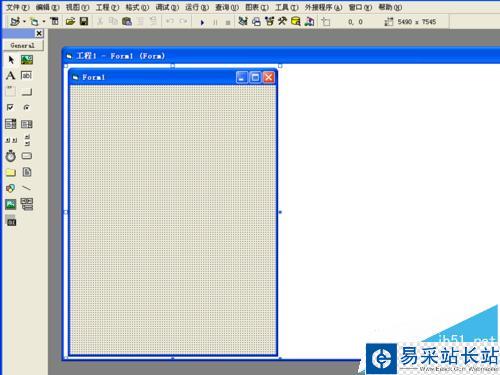
Task: Open the 文件(F) menu
Action: [18, 7]
